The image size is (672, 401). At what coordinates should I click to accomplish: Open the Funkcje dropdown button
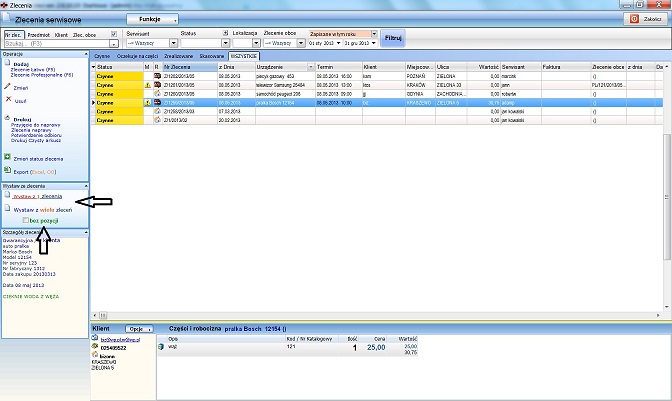(x=153, y=19)
